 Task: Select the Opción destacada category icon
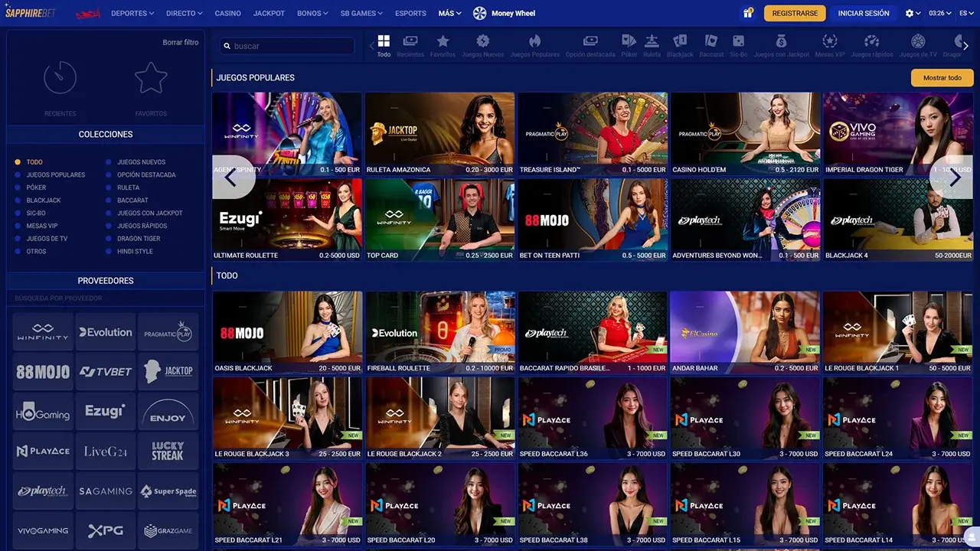click(590, 41)
